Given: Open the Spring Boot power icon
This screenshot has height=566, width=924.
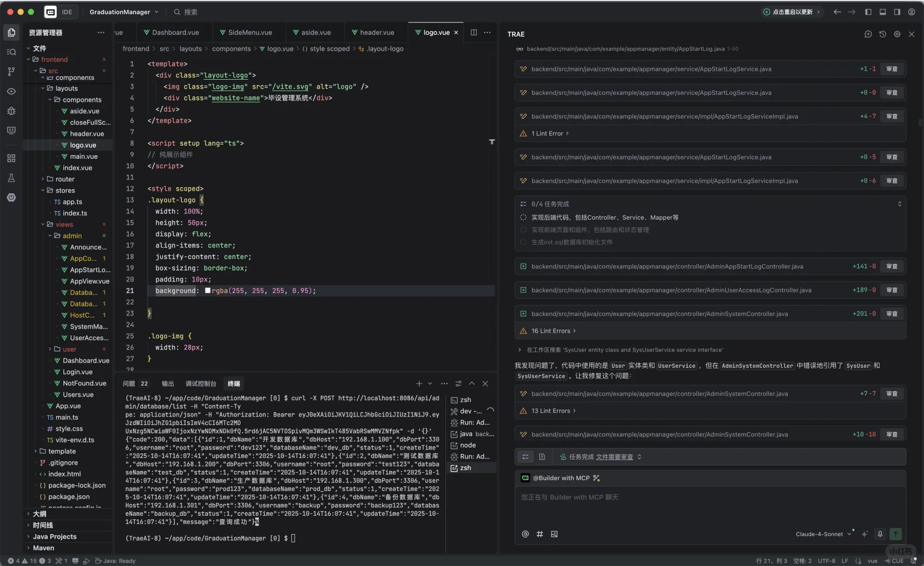Looking at the screenshot, I should (11, 198).
